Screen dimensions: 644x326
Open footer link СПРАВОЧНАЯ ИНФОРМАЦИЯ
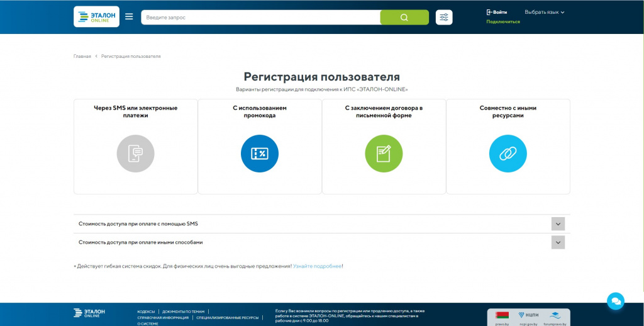click(x=163, y=318)
